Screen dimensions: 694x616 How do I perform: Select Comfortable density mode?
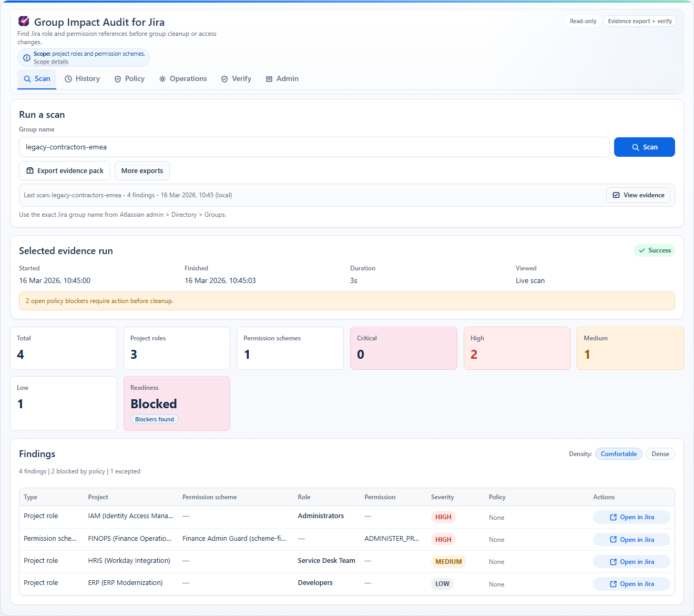(618, 453)
